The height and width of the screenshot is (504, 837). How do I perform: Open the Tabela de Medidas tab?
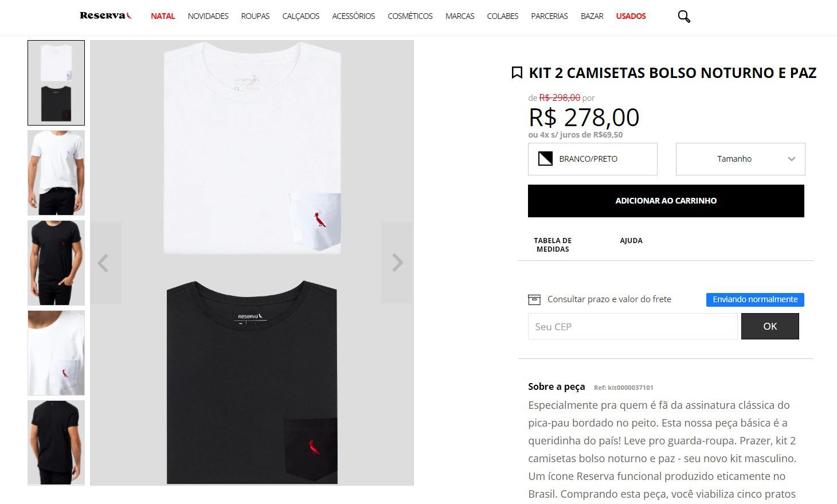(553, 245)
